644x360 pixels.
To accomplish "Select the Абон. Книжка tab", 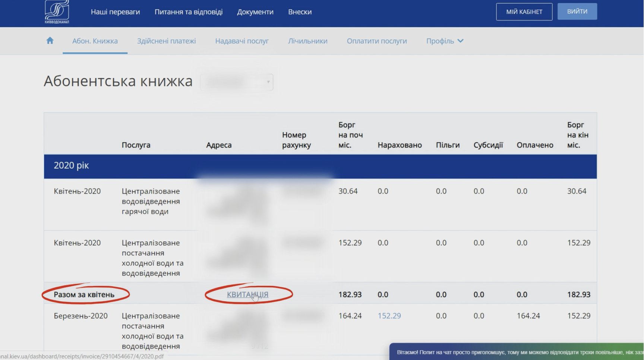I will click(x=95, y=41).
